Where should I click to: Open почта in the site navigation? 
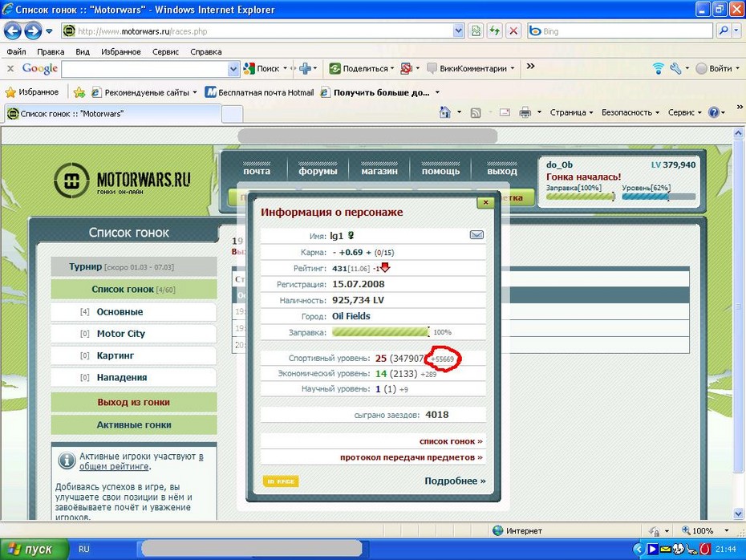(x=257, y=170)
